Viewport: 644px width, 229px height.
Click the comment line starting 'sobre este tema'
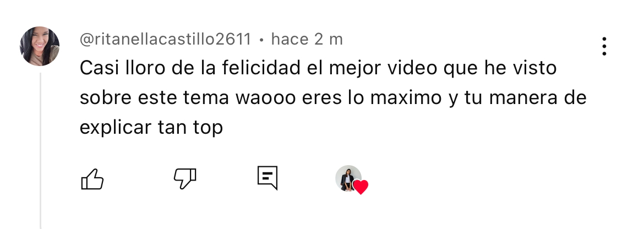(x=332, y=98)
